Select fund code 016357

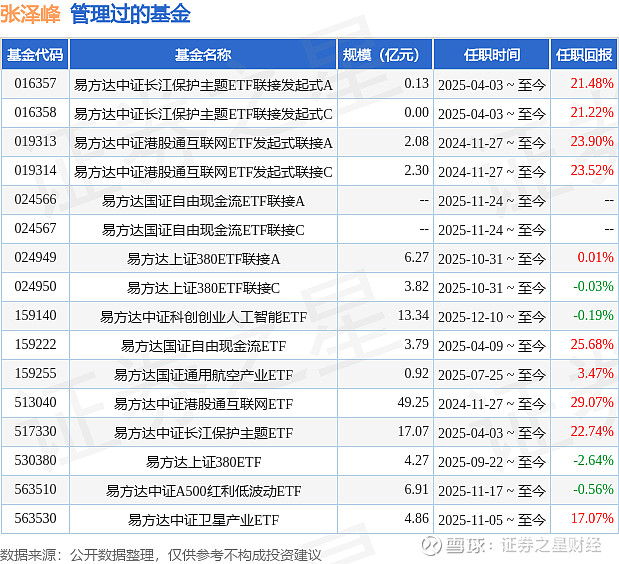click(x=35, y=84)
